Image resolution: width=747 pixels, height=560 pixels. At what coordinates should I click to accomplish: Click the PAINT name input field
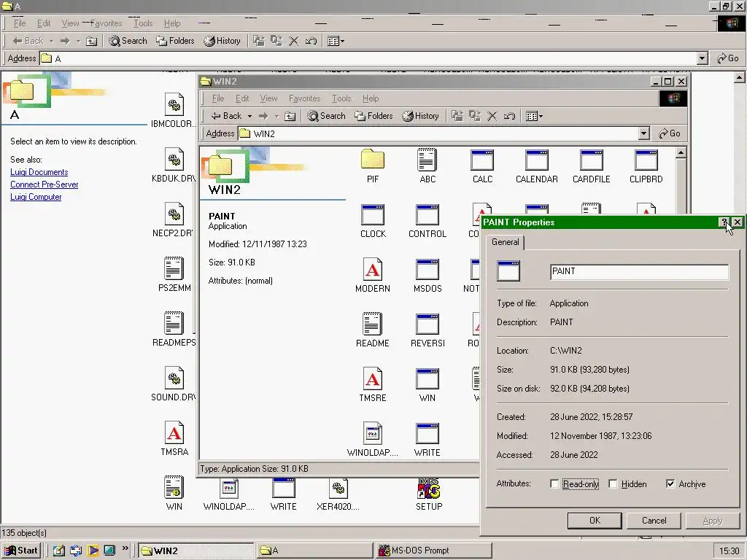click(639, 271)
